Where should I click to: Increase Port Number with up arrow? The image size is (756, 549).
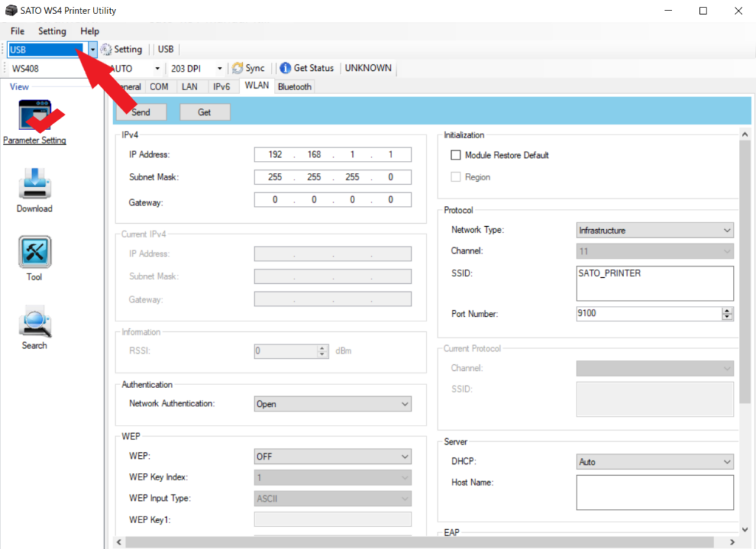tap(727, 310)
